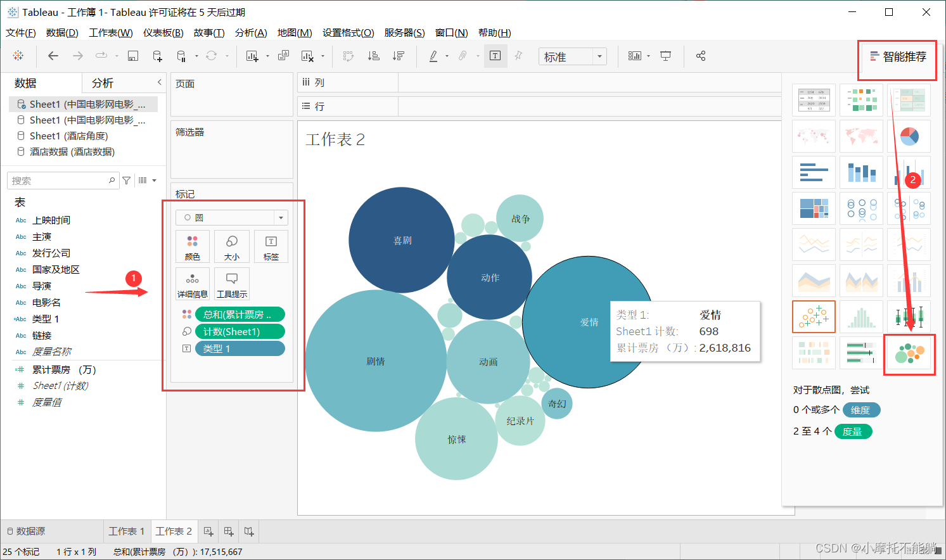Open the 文件(F) menu
The width and height of the screenshot is (946, 560).
(x=21, y=32)
